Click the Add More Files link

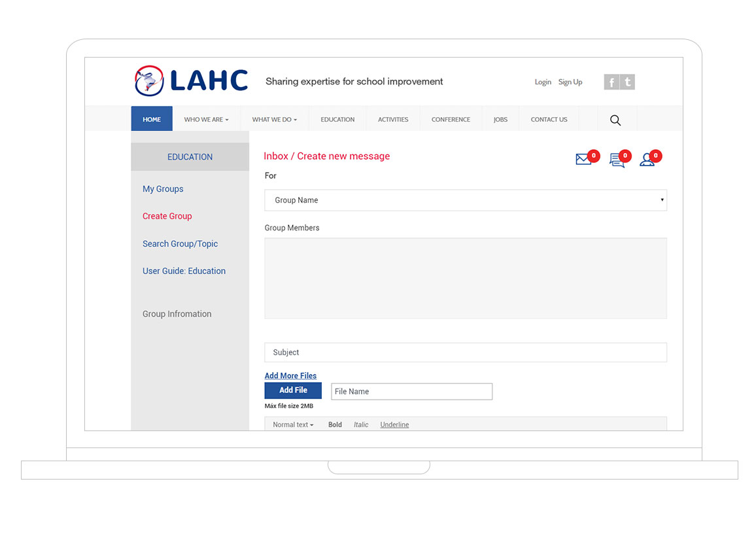290,376
